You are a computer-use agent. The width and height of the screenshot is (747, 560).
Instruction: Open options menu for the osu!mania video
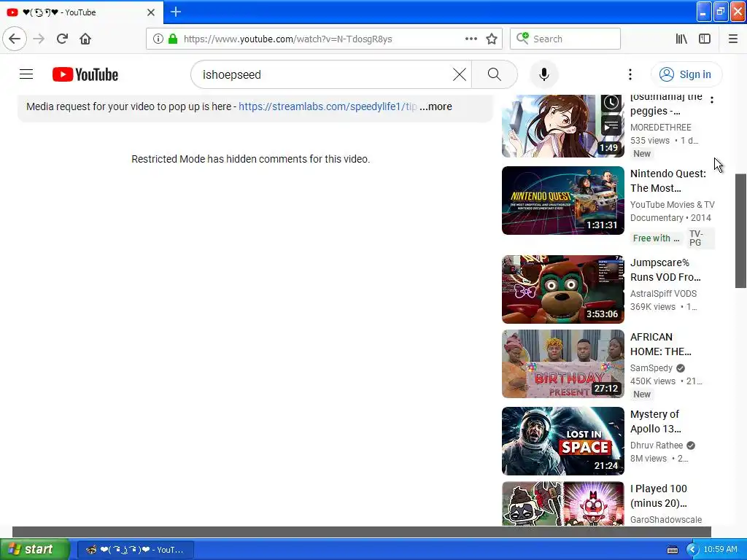coord(712,100)
